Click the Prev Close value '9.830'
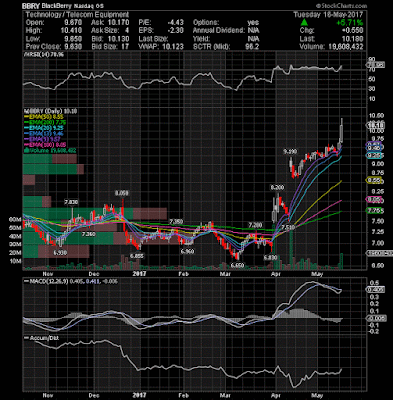The height and width of the screenshot is (400, 393). (x=73, y=47)
